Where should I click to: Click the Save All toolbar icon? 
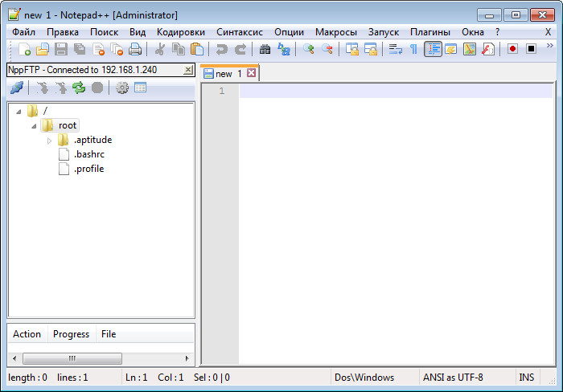pyautogui.click(x=80, y=49)
